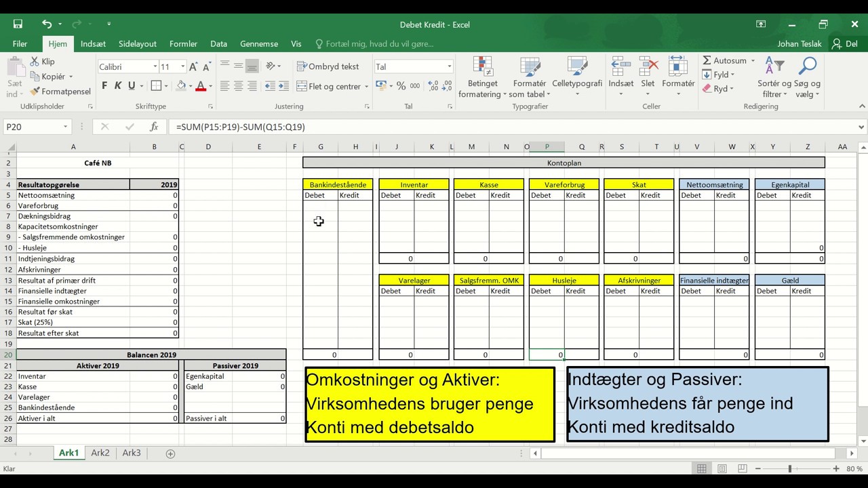
Task: Open the font size 11 dropdown
Action: pyautogui.click(x=182, y=66)
